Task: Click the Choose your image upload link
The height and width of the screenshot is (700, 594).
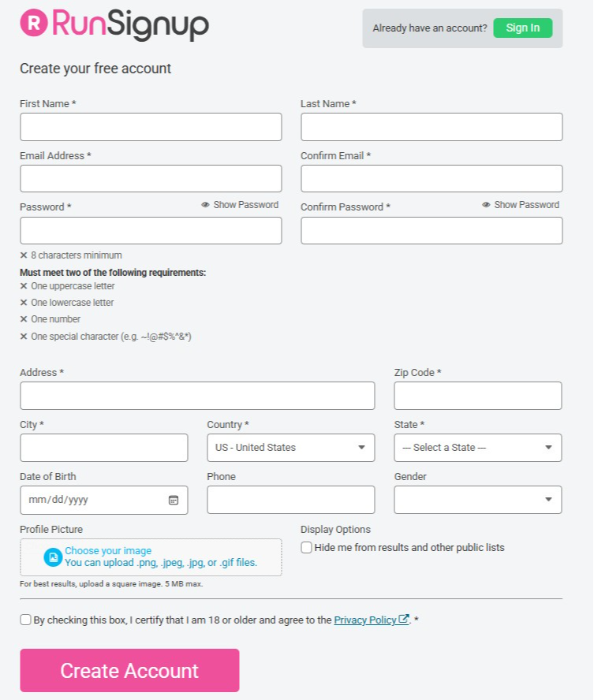Action: [108, 551]
